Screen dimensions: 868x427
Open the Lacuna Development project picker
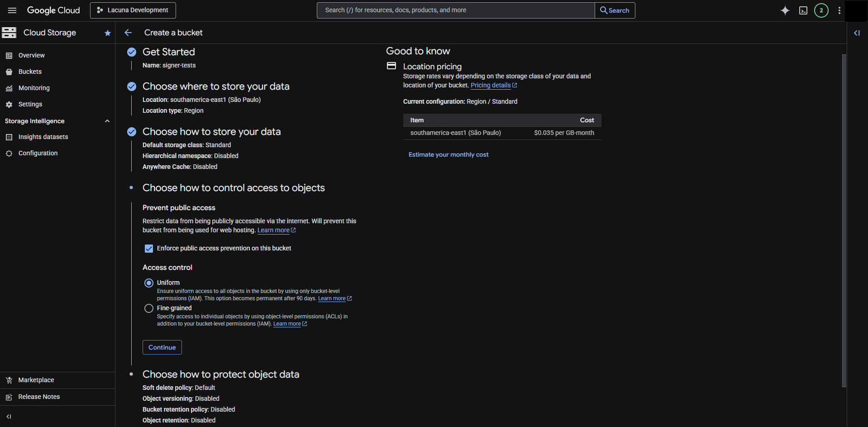click(x=133, y=10)
